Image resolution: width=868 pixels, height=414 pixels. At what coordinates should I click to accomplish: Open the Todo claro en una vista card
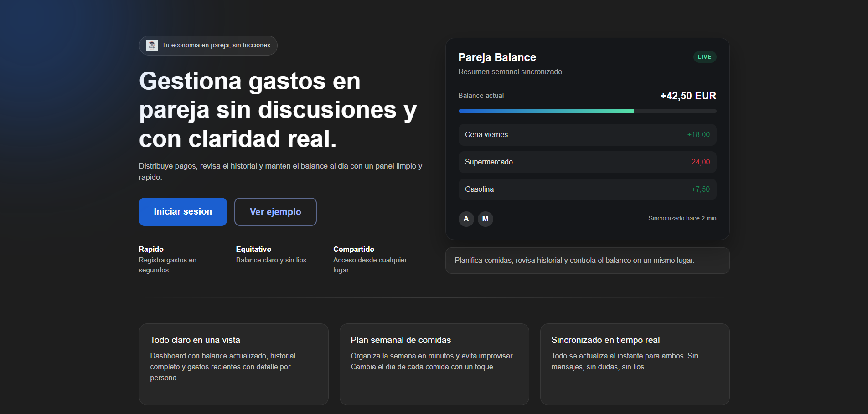click(x=233, y=364)
